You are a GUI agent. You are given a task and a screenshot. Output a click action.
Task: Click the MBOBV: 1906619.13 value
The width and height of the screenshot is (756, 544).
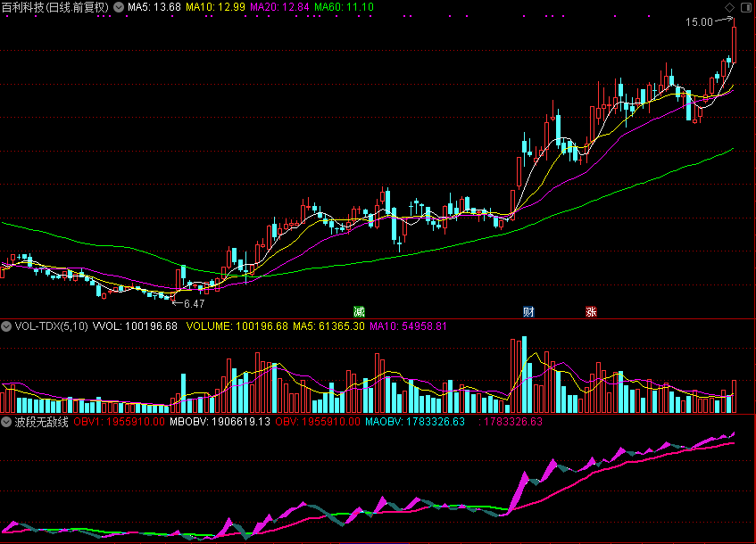coord(220,422)
